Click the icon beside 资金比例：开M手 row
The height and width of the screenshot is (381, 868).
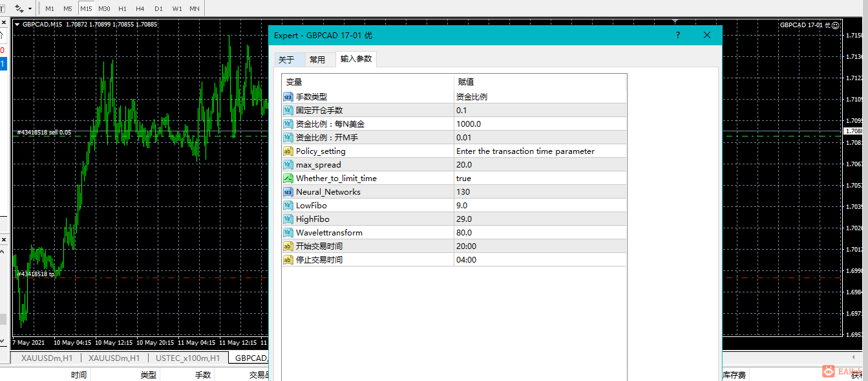click(x=288, y=138)
